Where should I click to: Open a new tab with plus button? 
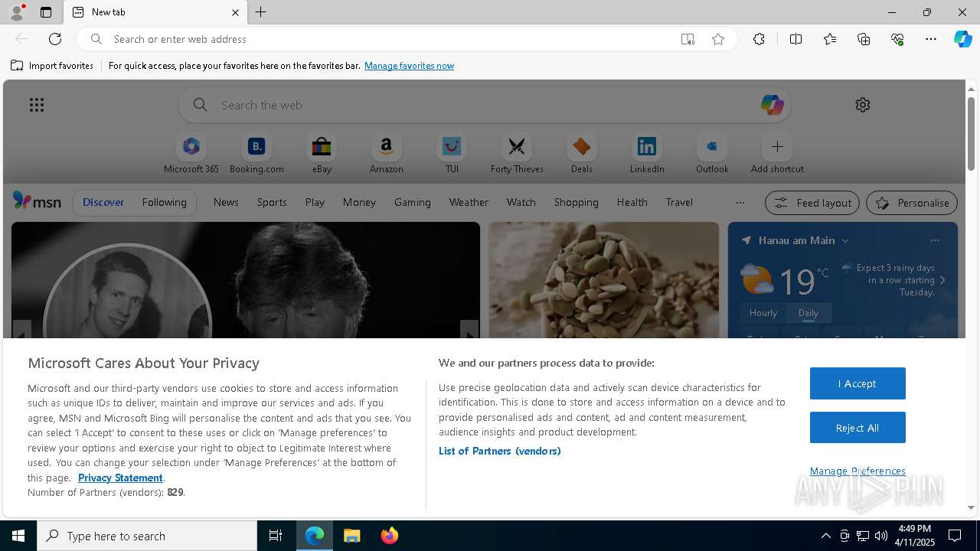coord(260,12)
